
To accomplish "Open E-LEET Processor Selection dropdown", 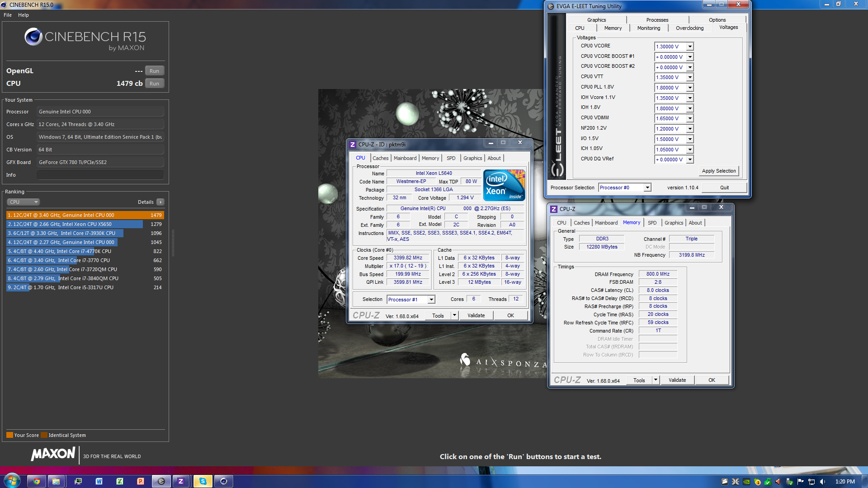I will pyautogui.click(x=647, y=188).
